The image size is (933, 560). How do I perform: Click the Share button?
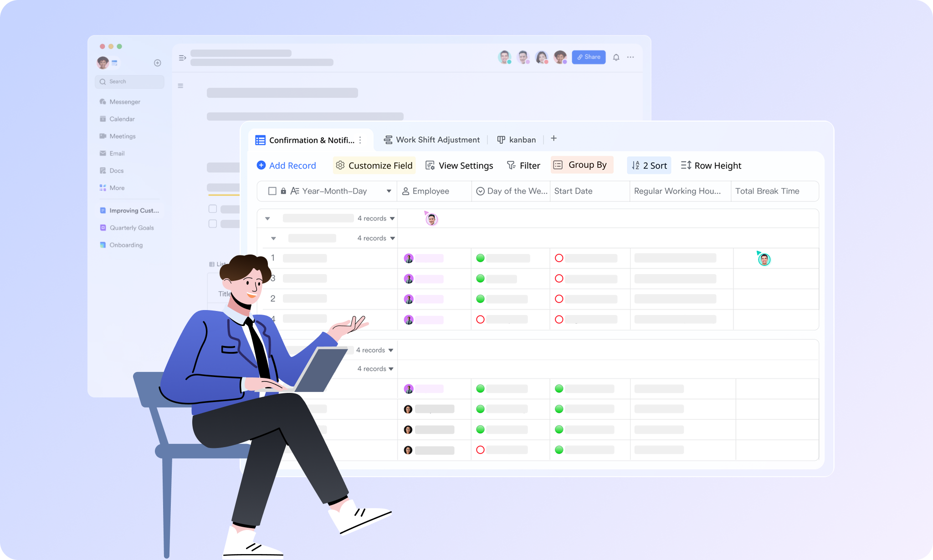pyautogui.click(x=589, y=57)
